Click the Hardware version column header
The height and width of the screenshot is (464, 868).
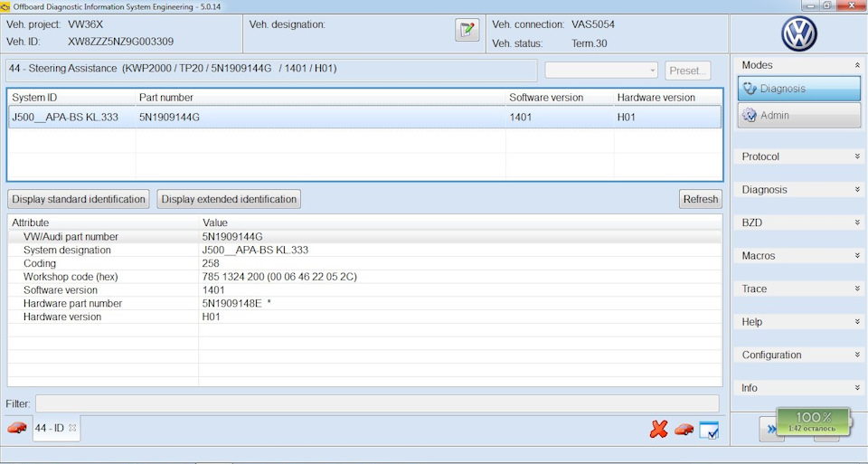coord(667,98)
